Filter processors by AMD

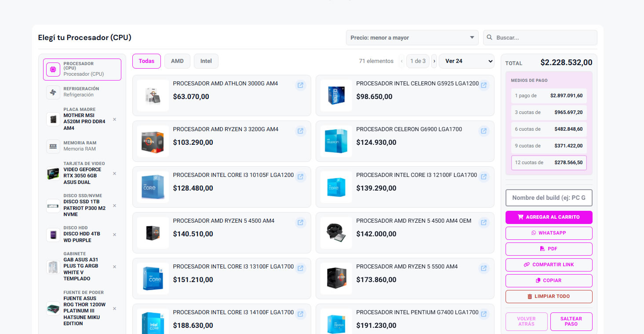[177, 61]
